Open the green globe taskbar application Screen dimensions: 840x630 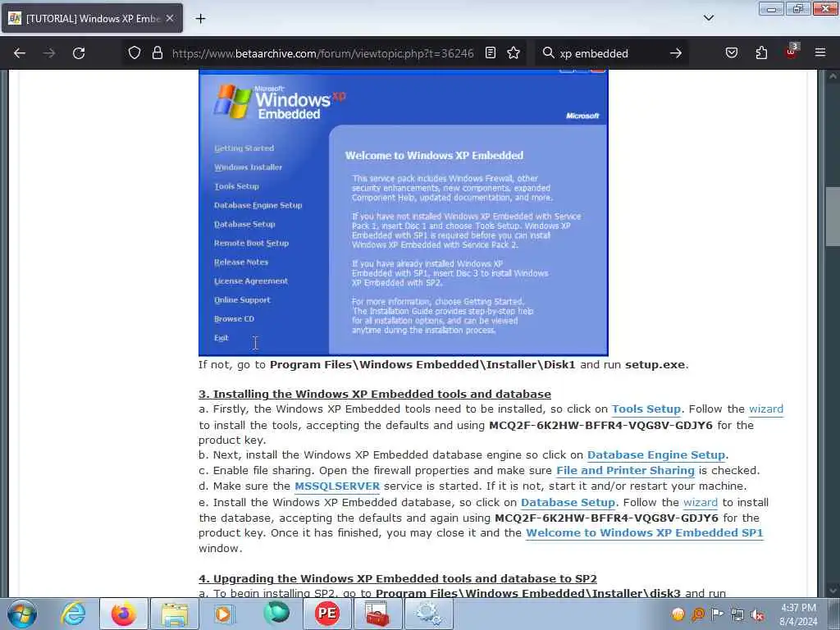[276, 614]
